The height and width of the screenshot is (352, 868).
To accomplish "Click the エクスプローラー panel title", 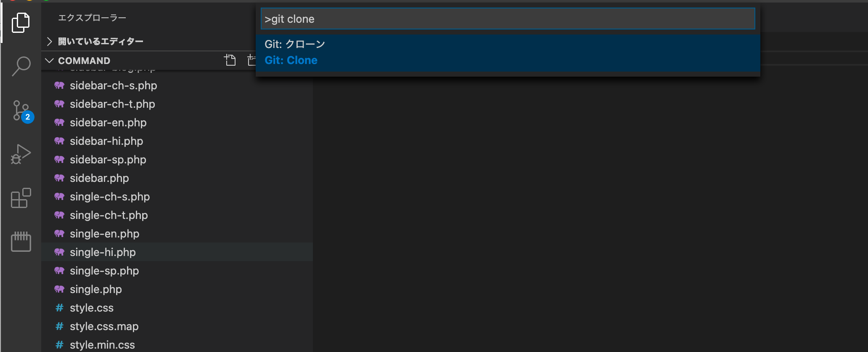I will (92, 18).
